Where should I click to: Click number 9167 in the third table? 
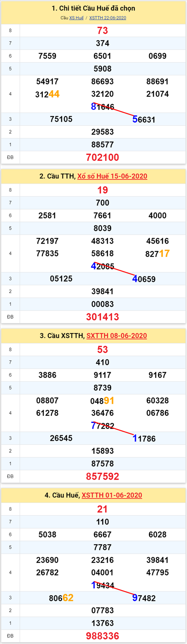[157, 375]
